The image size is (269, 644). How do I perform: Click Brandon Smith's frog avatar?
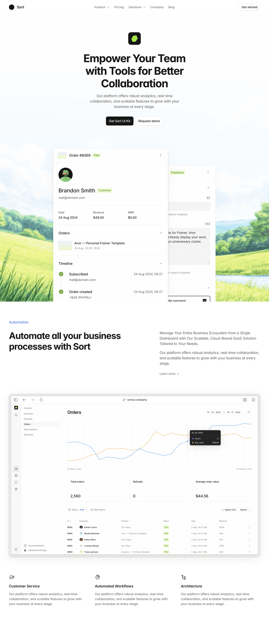point(66,175)
